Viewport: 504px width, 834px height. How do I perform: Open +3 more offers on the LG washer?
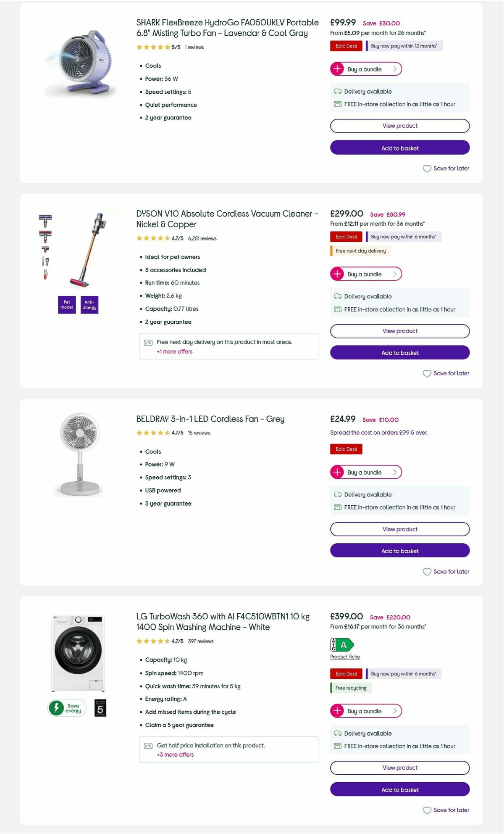pos(174,755)
